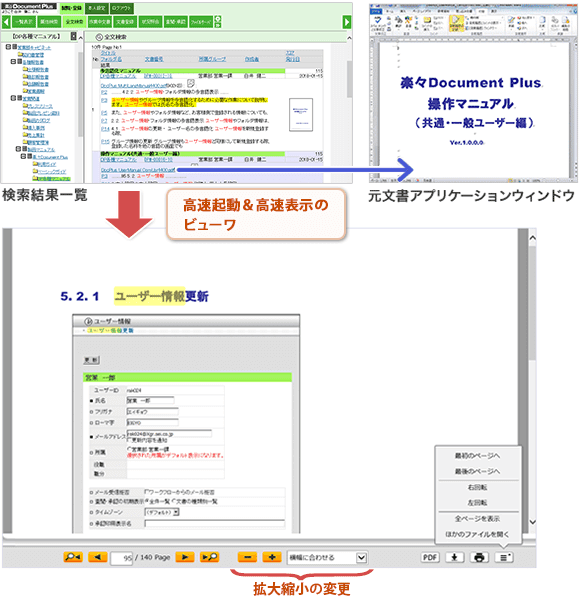The image size is (580, 597).
Task: Zoom in with the orange plus button
Action: [x=272, y=557]
